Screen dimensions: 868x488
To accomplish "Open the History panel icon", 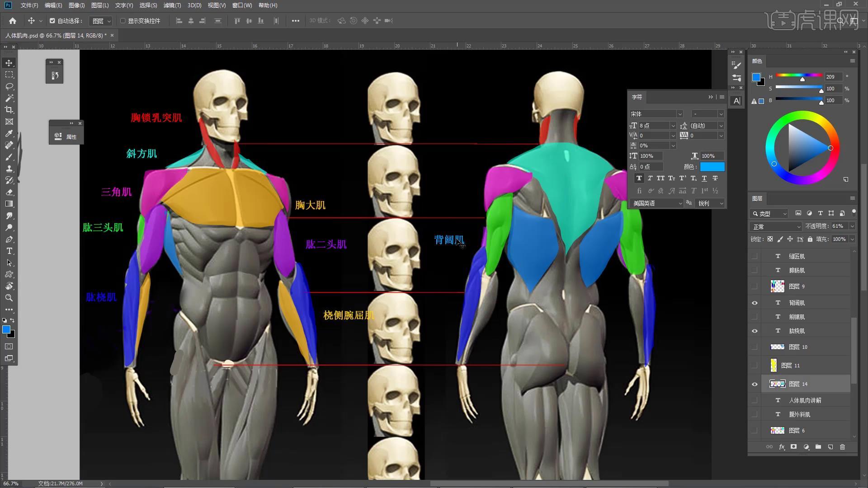I will pos(55,75).
